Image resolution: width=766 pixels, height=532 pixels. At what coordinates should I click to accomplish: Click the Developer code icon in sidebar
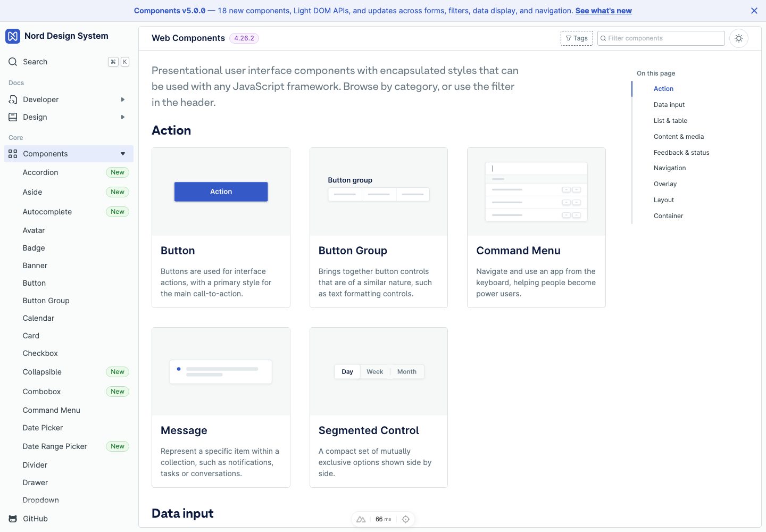tap(13, 99)
